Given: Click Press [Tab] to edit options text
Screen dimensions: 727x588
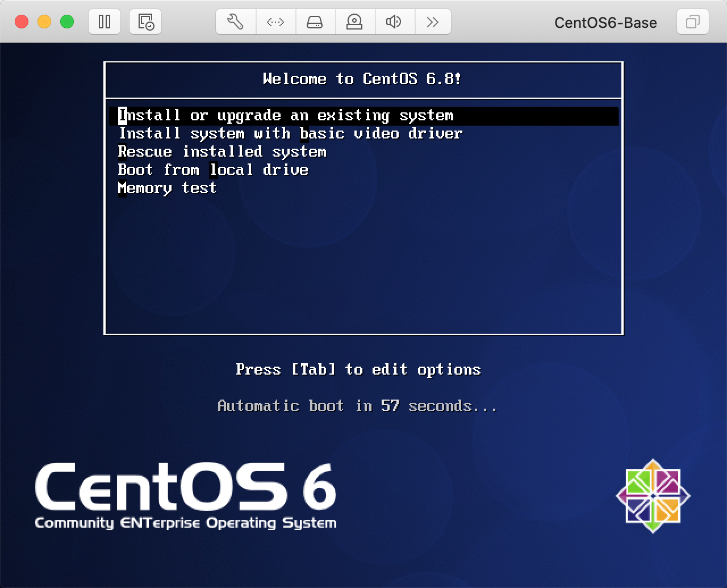Looking at the screenshot, I should (x=358, y=370).
